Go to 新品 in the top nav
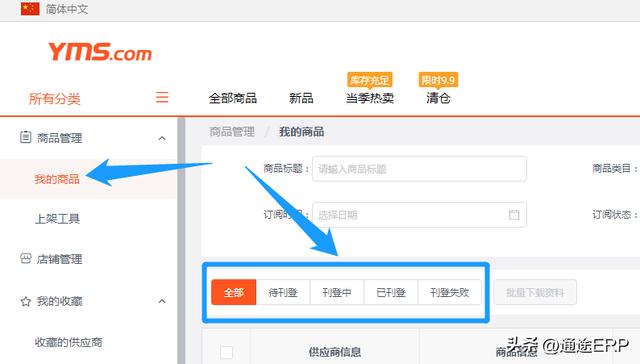The image size is (640, 364). [x=301, y=98]
